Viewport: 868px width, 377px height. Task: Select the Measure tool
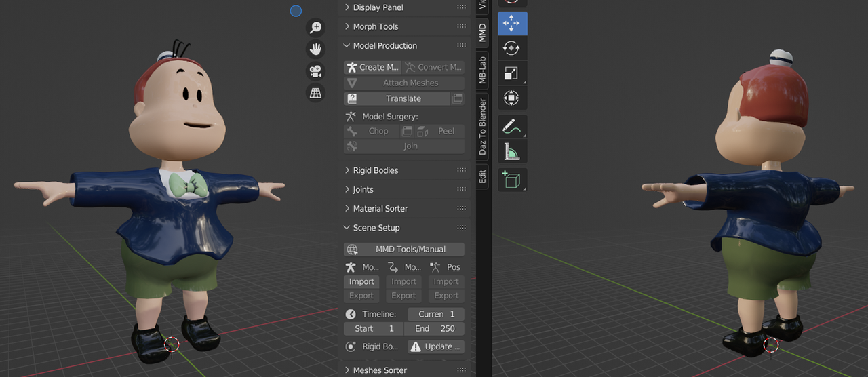tap(512, 151)
